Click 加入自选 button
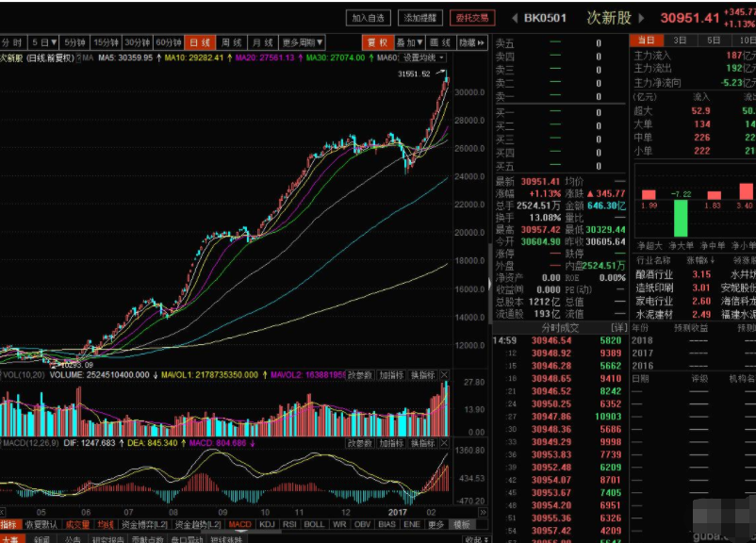Screen dimensions: 756x543 point(368,18)
